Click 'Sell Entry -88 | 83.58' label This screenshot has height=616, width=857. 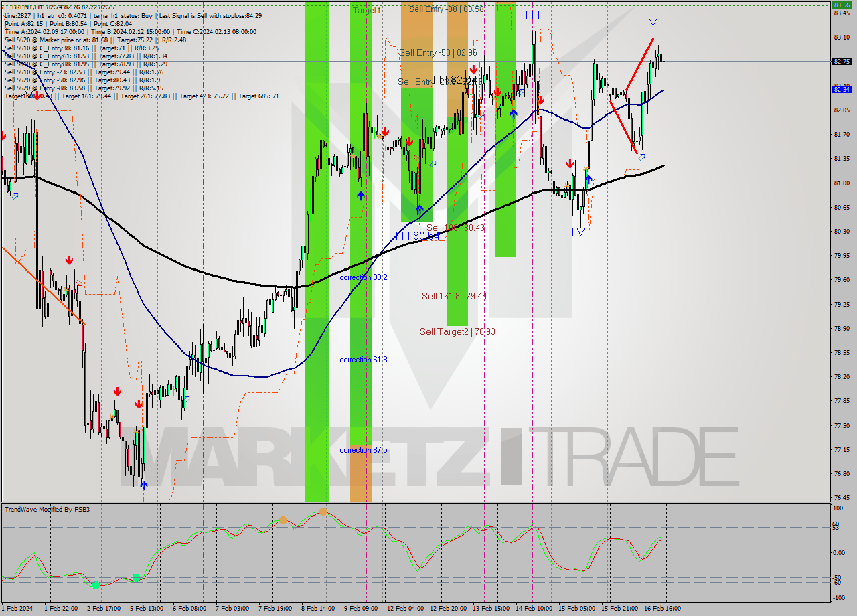click(446, 9)
